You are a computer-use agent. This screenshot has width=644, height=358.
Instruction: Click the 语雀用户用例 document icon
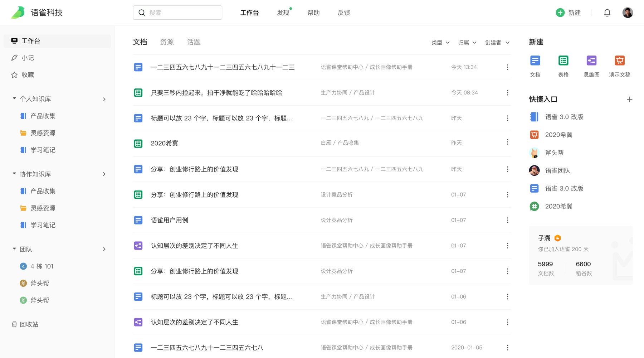pos(138,220)
